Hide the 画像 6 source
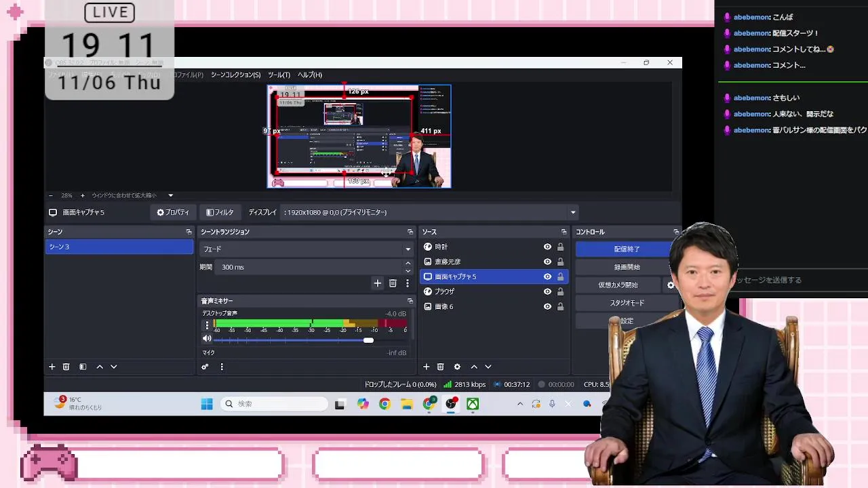 click(547, 306)
